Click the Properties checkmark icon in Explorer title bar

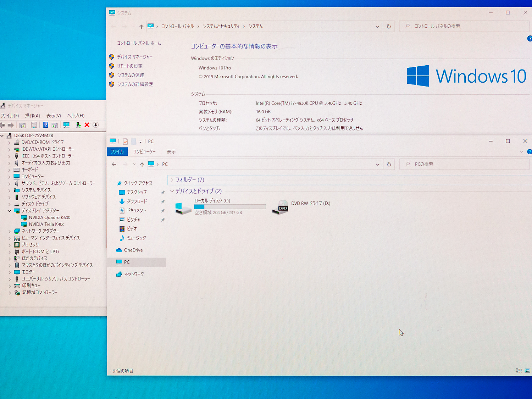(125, 141)
